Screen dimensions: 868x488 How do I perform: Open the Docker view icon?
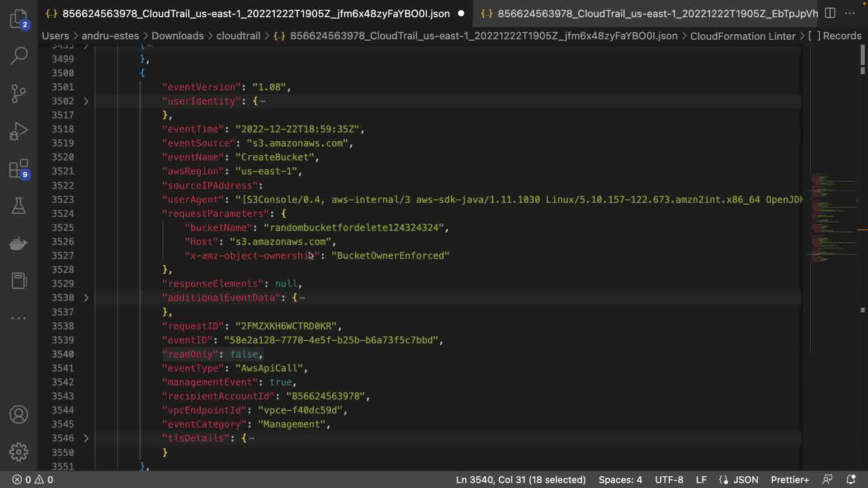point(19,244)
